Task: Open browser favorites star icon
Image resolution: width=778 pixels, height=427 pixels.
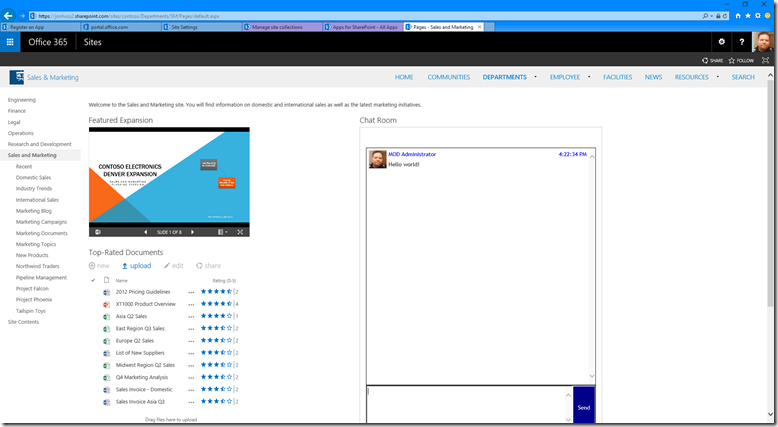Action: coord(748,16)
